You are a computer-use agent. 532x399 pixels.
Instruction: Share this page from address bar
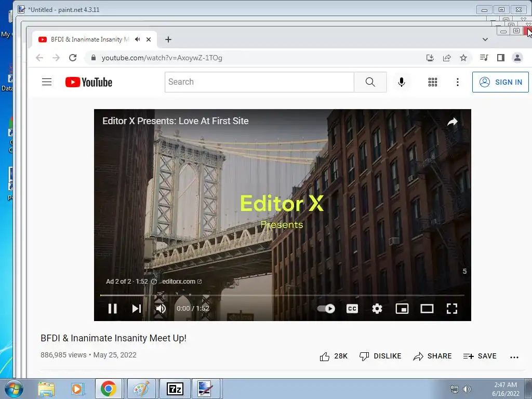click(x=447, y=58)
